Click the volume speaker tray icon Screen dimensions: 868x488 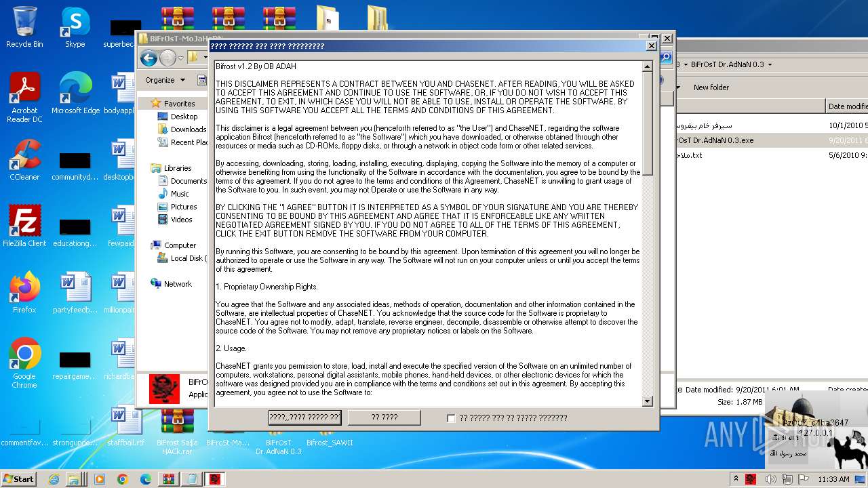click(x=771, y=479)
